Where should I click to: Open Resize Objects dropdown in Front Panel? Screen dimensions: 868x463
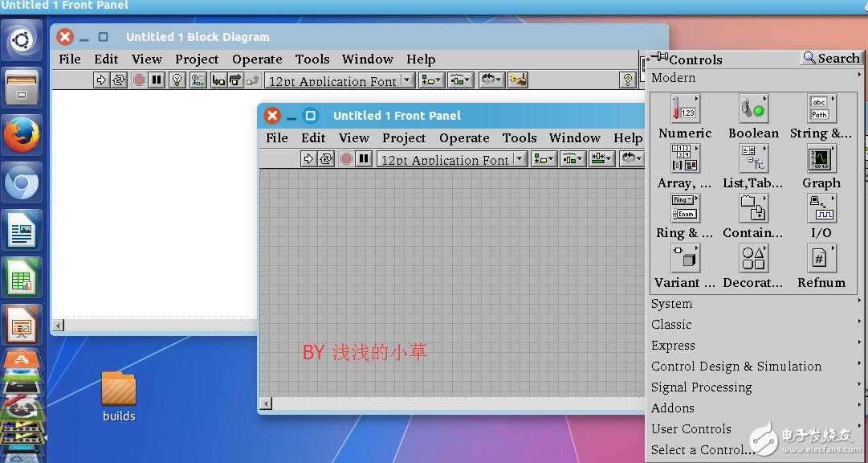pos(601,159)
